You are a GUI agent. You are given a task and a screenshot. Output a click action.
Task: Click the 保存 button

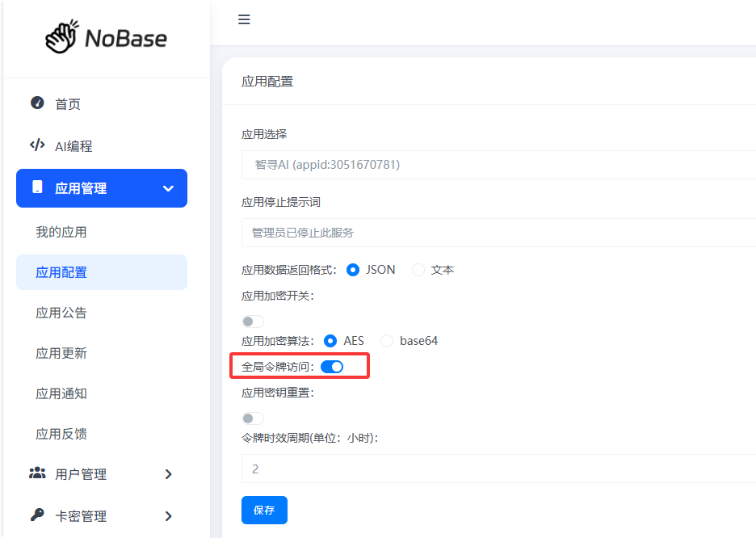point(264,511)
